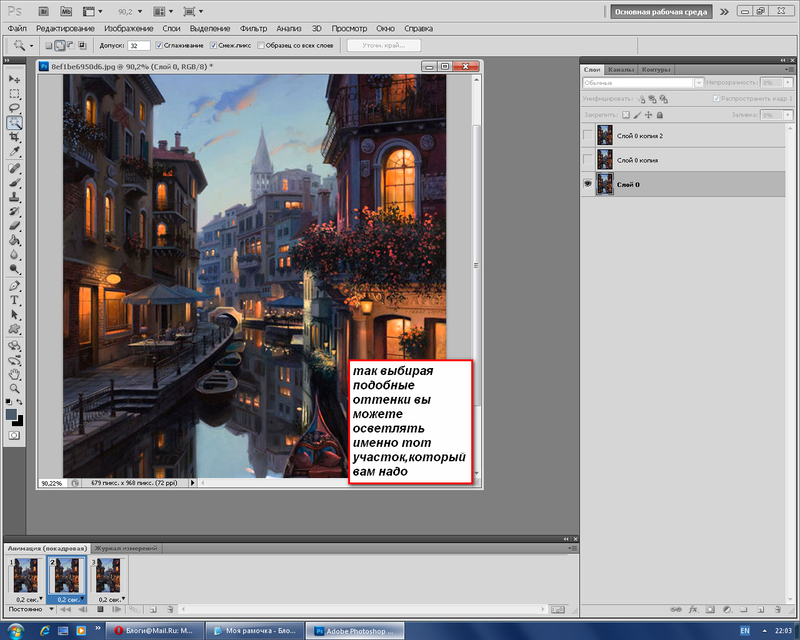Choose the New selection mode button
The width and height of the screenshot is (800, 640).
[48, 46]
